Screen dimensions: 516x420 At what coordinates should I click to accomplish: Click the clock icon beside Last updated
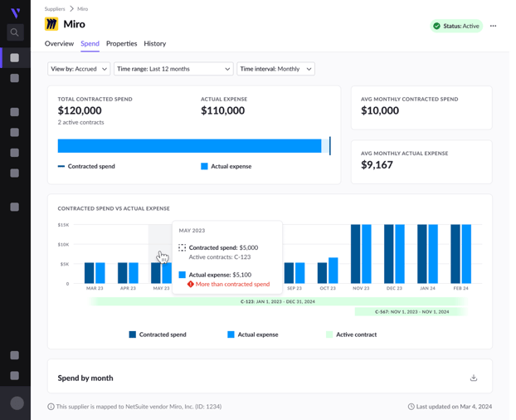[x=411, y=407]
